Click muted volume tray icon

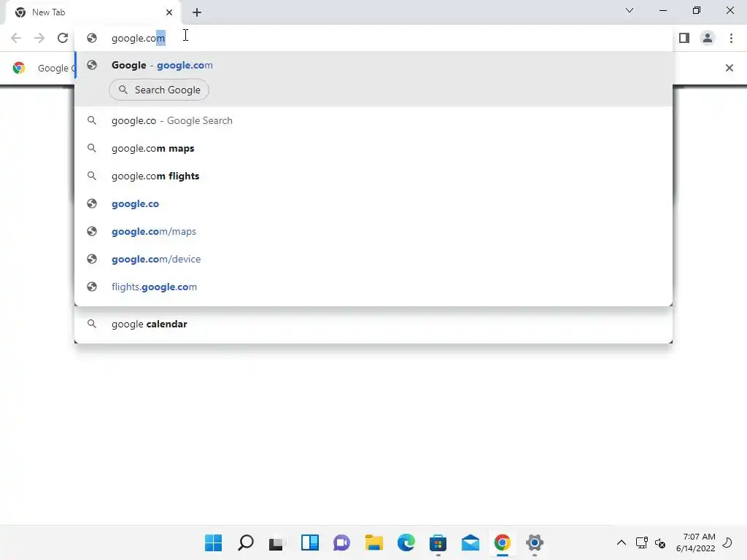[x=660, y=542]
